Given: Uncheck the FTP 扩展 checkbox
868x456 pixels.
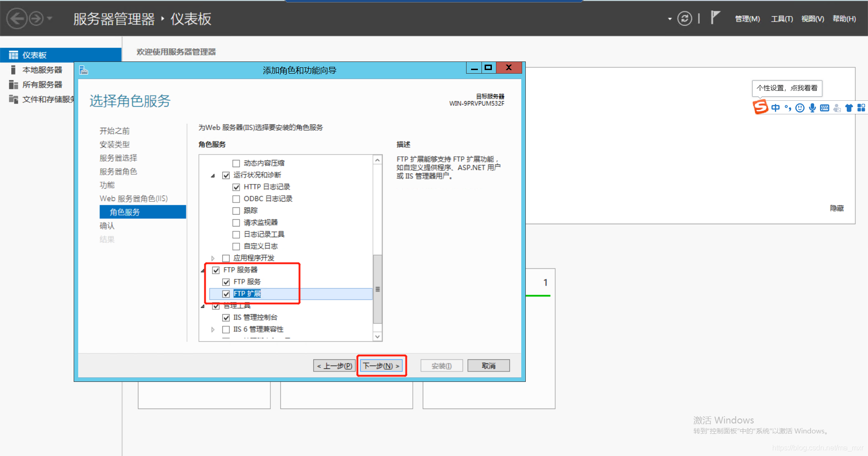Looking at the screenshot, I should pos(226,293).
